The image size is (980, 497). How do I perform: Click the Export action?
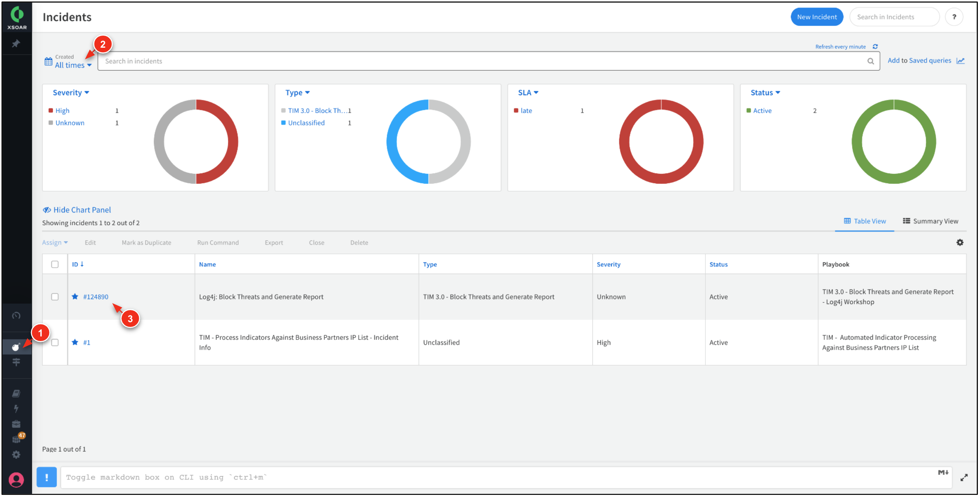pyautogui.click(x=274, y=242)
